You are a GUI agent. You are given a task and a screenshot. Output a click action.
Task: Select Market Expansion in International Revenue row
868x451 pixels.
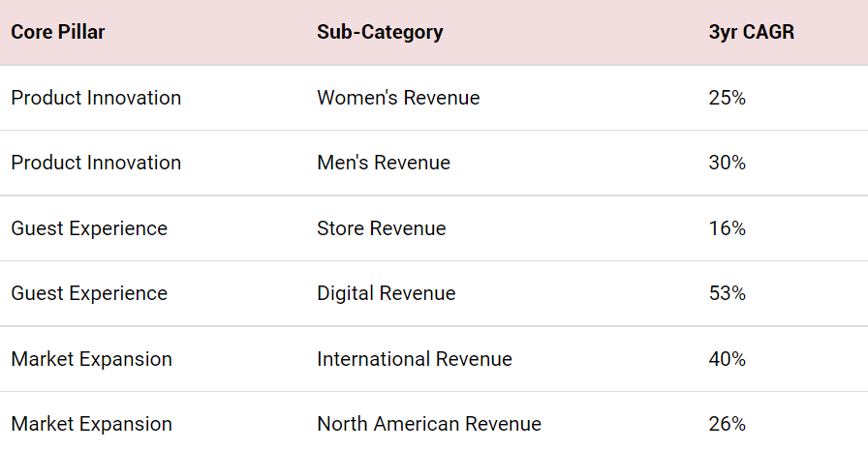coord(91,359)
